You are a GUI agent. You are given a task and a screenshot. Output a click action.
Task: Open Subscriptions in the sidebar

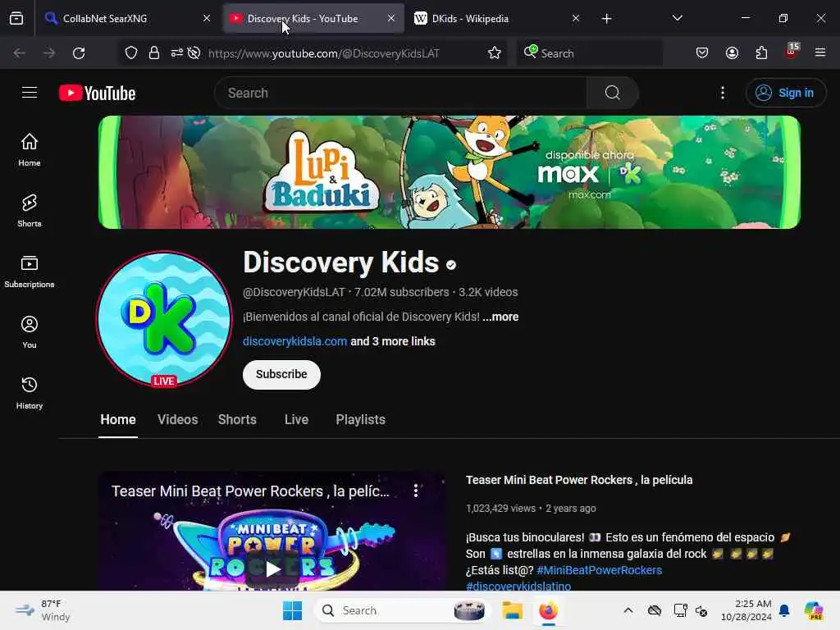tap(30, 271)
